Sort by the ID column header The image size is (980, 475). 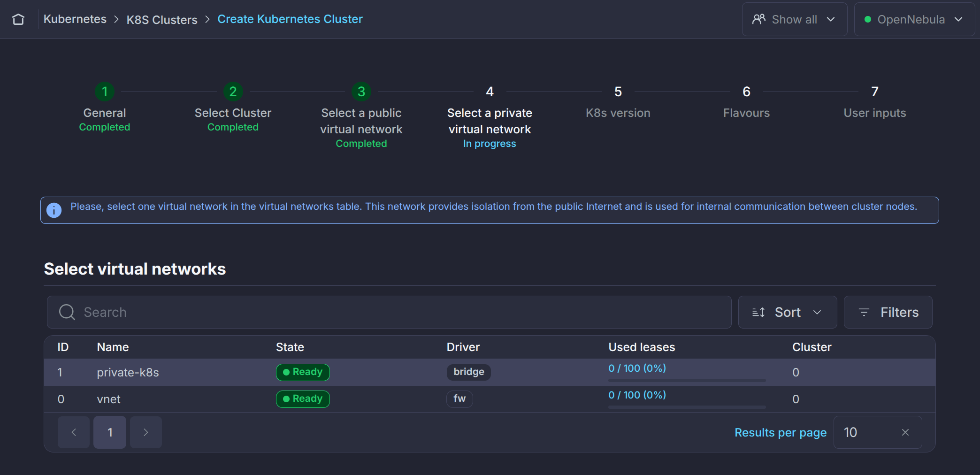63,347
